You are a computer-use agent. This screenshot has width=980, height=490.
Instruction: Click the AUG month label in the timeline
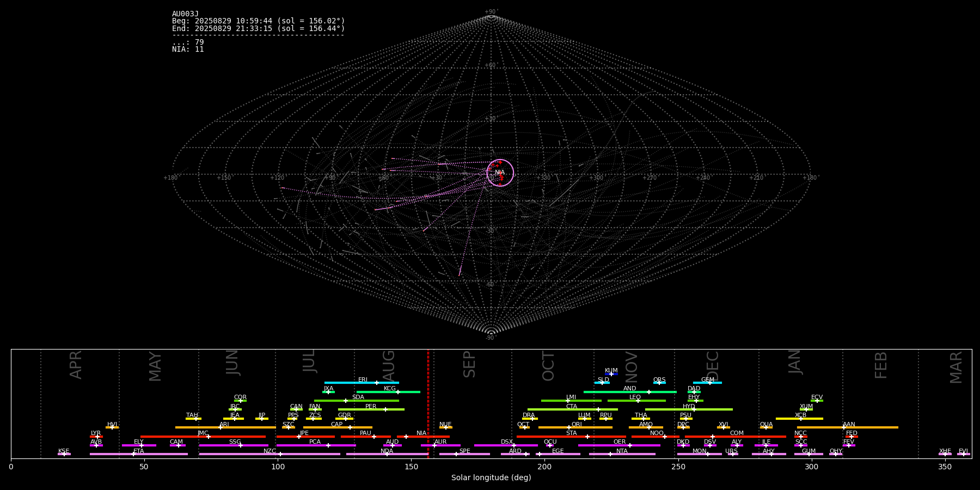(x=389, y=365)
